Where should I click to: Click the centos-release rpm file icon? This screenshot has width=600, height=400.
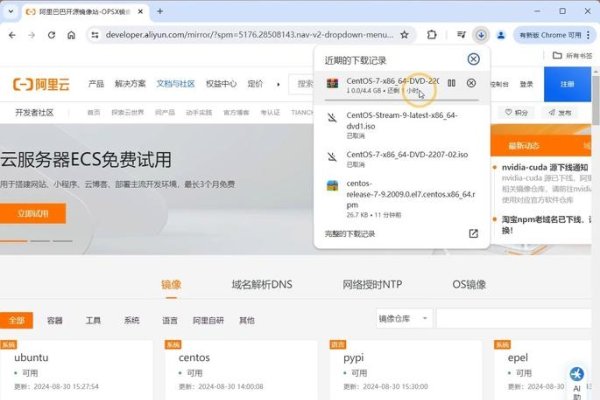[332, 186]
